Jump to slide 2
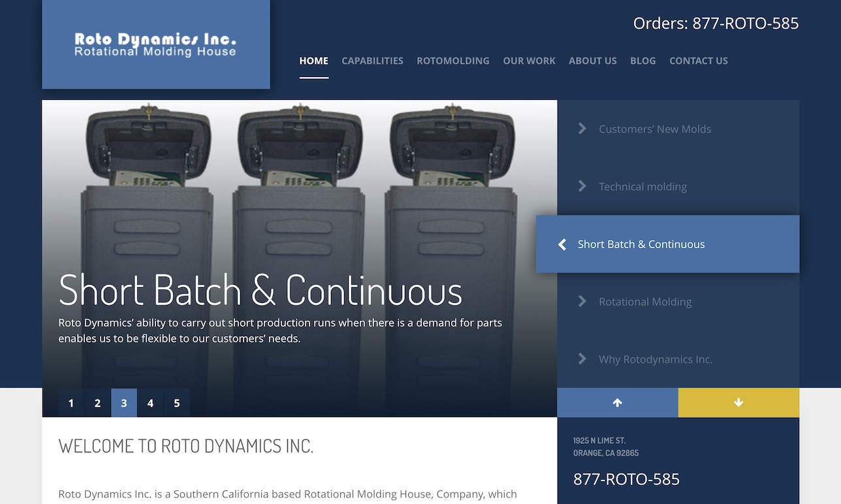Screen dimensions: 841x504 coord(97,403)
